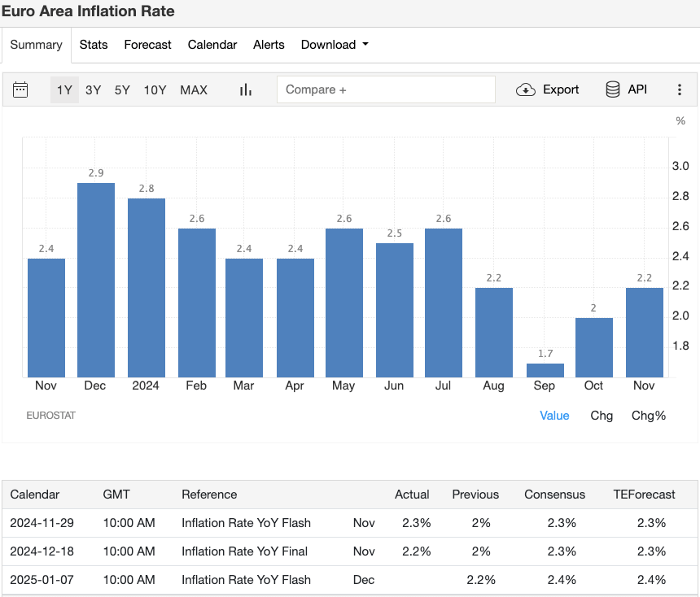Expand the Compare series selector
Viewport: 700px width, 597px height.
[386, 89]
